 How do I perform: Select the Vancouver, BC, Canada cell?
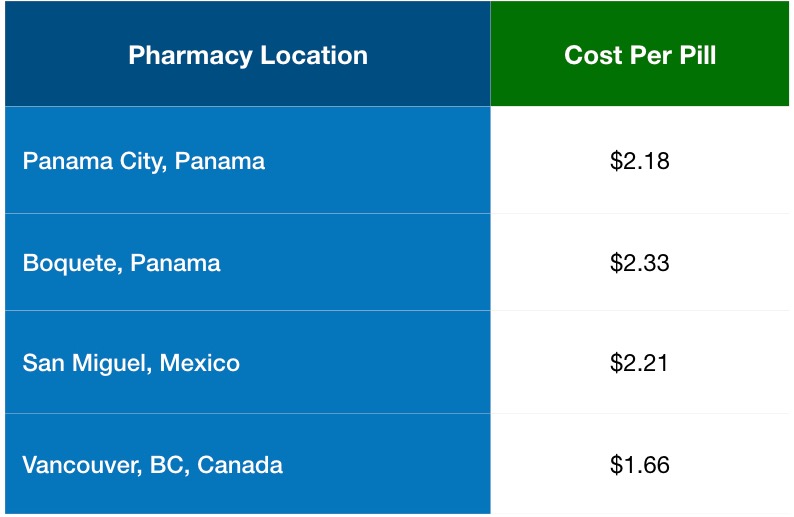point(153,465)
